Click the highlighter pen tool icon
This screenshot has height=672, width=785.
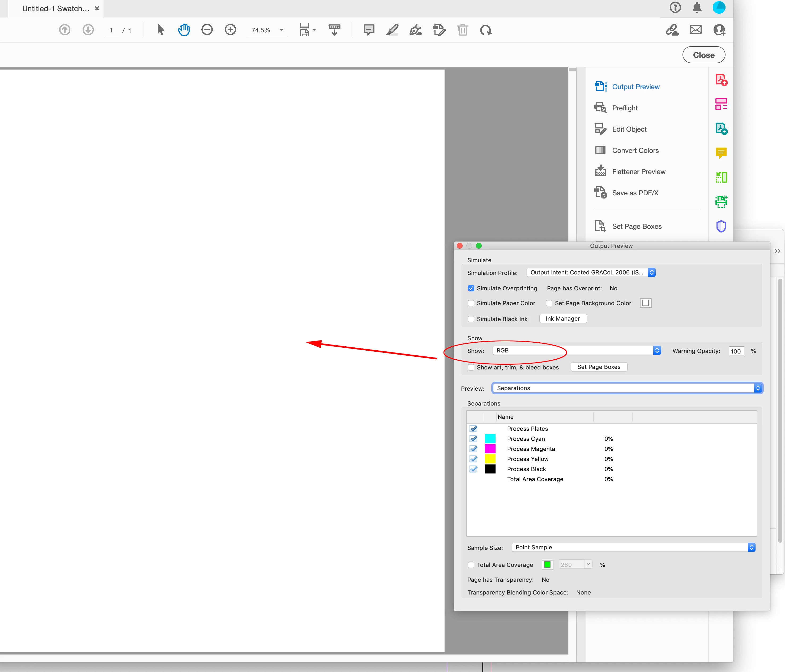392,29
